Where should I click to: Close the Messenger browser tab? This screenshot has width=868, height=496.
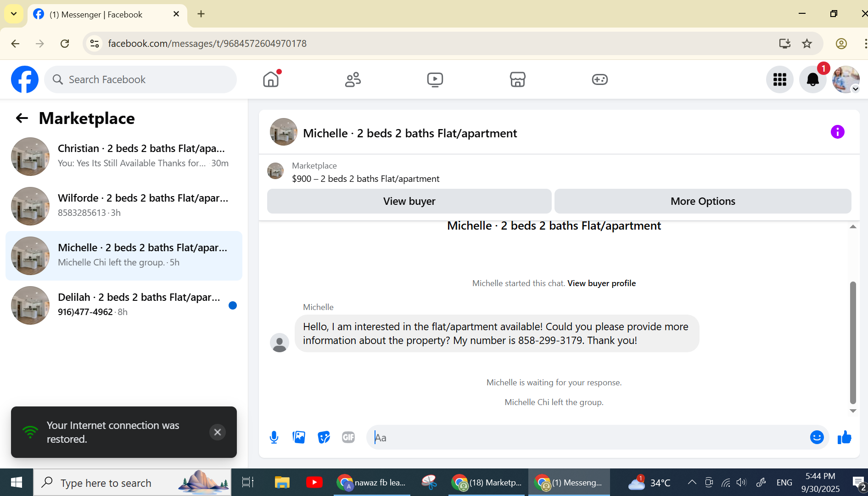click(176, 14)
